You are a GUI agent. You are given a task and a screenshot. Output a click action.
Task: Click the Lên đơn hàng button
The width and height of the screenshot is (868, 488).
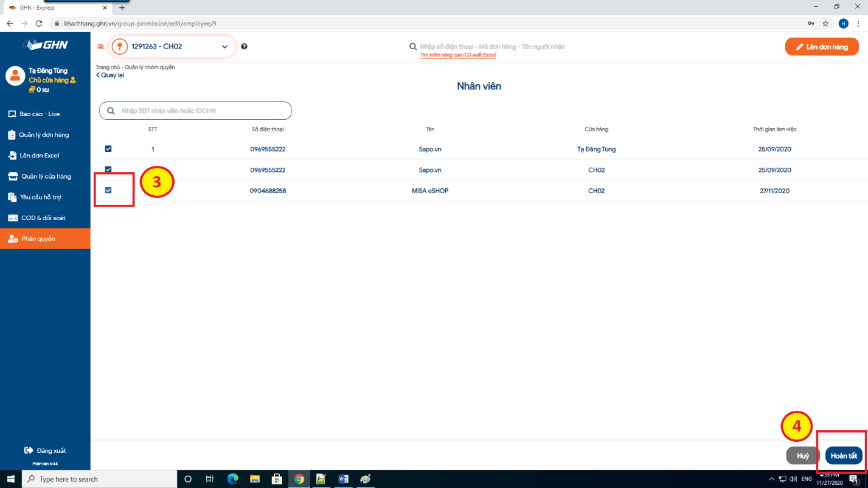pyautogui.click(x=822, y=47)
